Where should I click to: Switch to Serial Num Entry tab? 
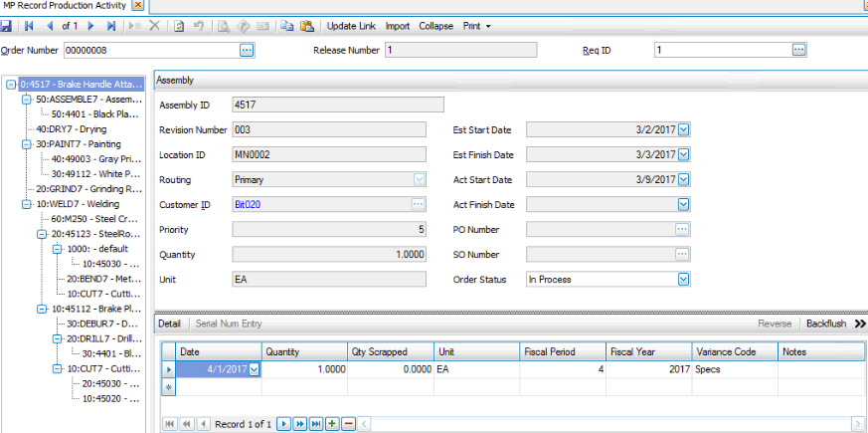228,324
